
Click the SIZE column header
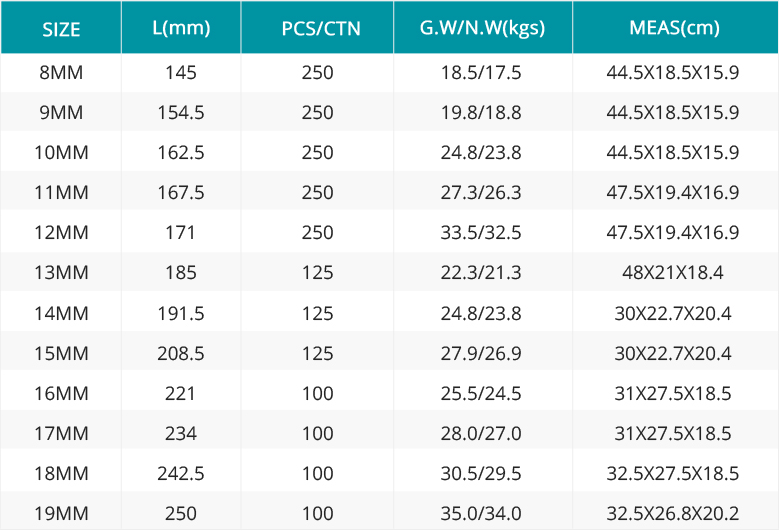(x=61, y=27)
